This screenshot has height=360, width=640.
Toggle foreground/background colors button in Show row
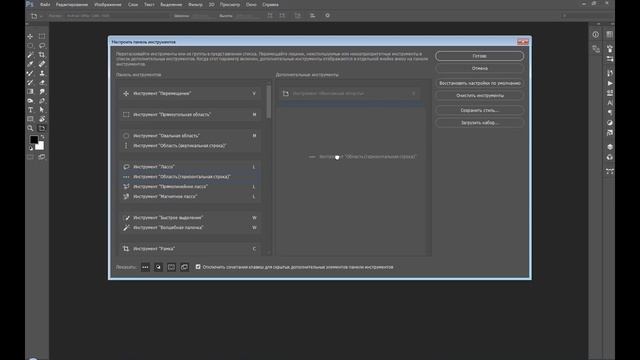click(x=158, y=267)
